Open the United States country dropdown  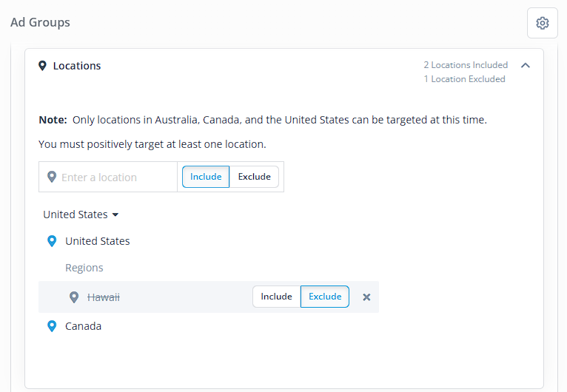[81, 214]
